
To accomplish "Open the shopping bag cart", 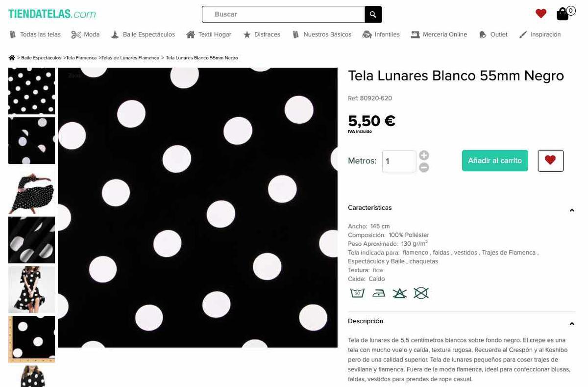I will (x=563, y=14).
